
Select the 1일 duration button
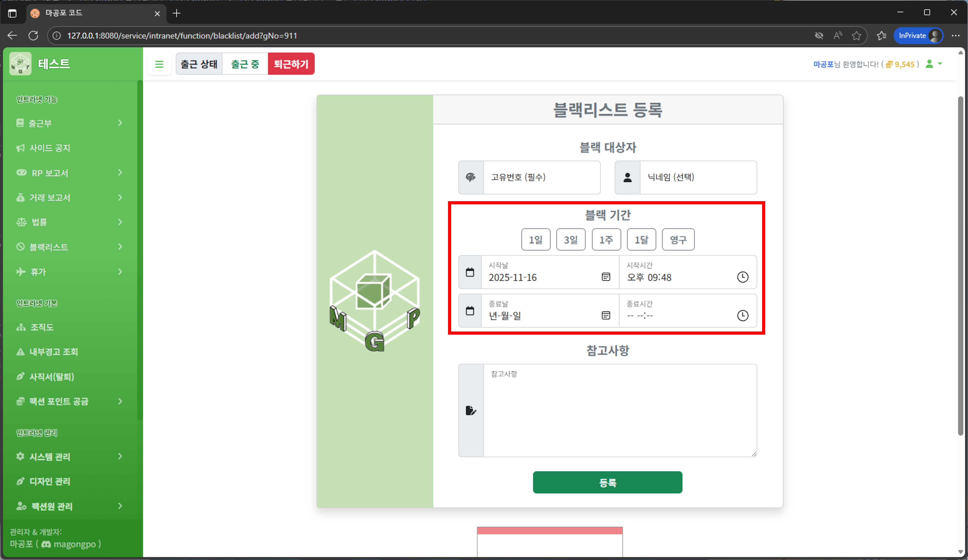(x=535, y=240)
